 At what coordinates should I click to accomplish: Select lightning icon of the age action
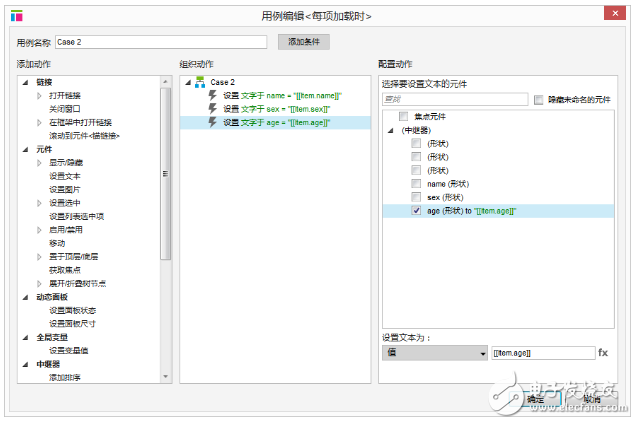click(212, 122)
